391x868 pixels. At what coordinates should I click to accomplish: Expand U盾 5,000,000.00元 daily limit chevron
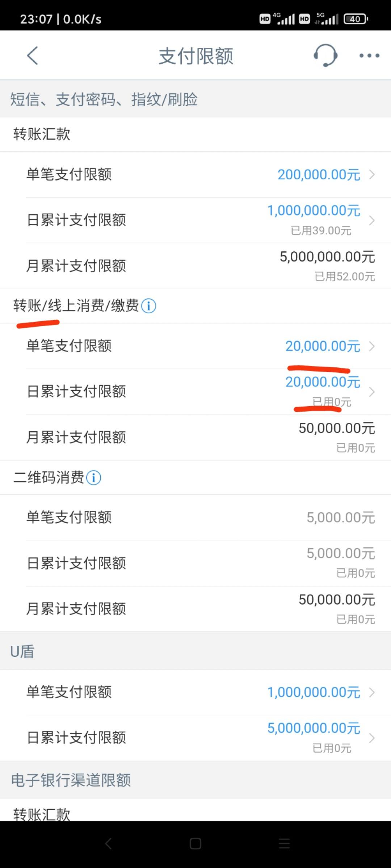[372, 738]
